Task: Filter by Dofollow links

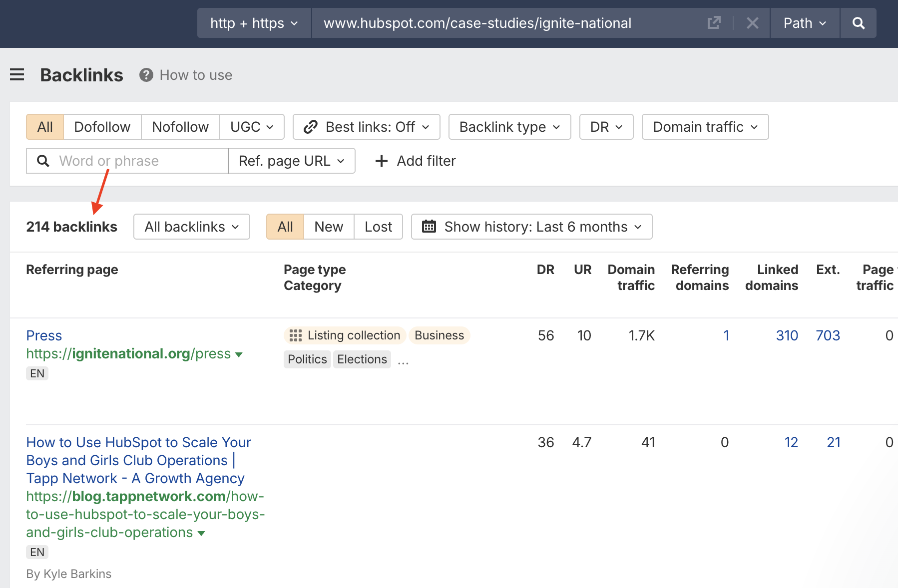Action: coord(102,127)
